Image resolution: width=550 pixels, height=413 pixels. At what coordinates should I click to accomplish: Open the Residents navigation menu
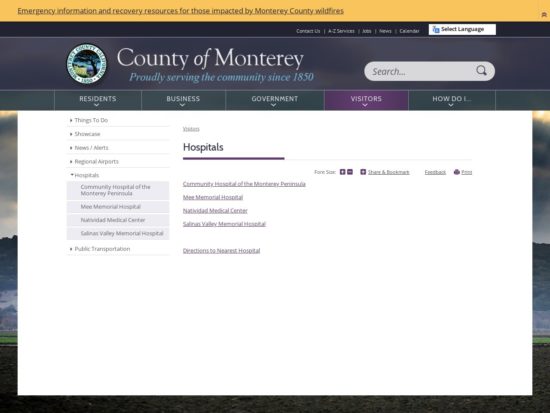point(98,100)
